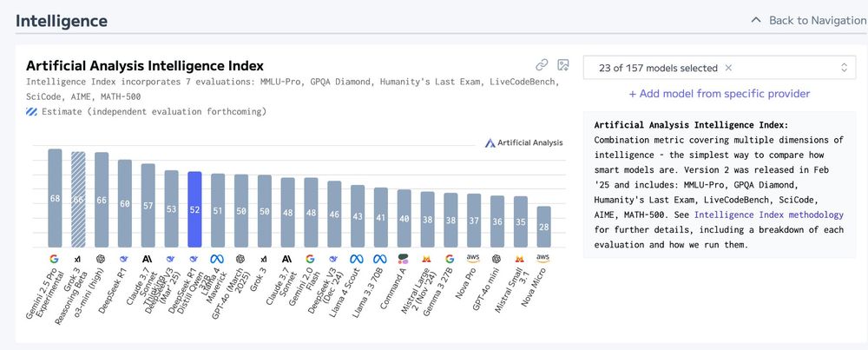Go Back to Navigation
This screenshot has height=350, width=868.
coord(817,21)
